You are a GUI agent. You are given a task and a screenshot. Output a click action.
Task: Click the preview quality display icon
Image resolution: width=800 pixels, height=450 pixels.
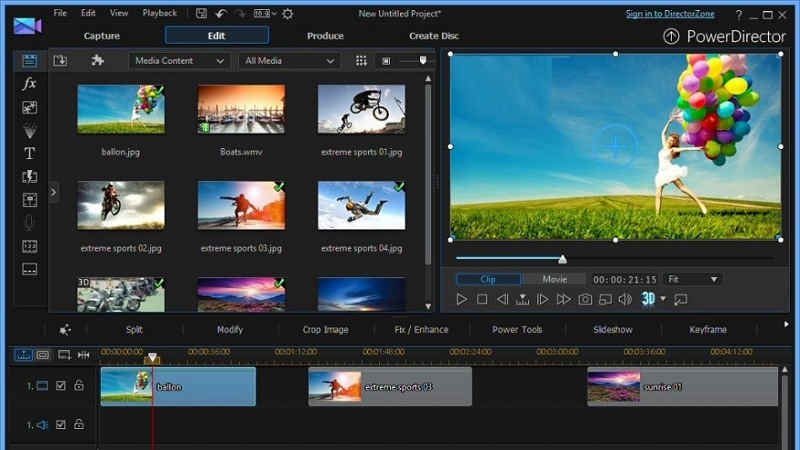605,299
